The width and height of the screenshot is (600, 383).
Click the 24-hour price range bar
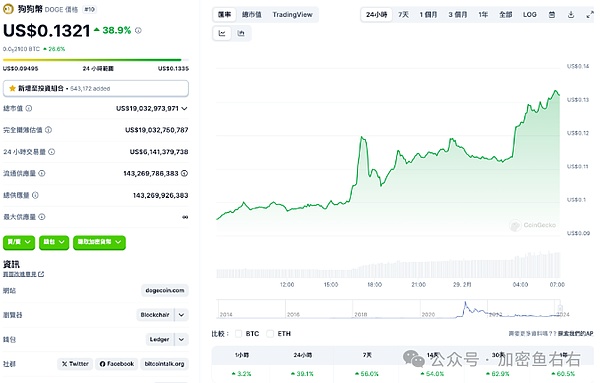(96, 60)
